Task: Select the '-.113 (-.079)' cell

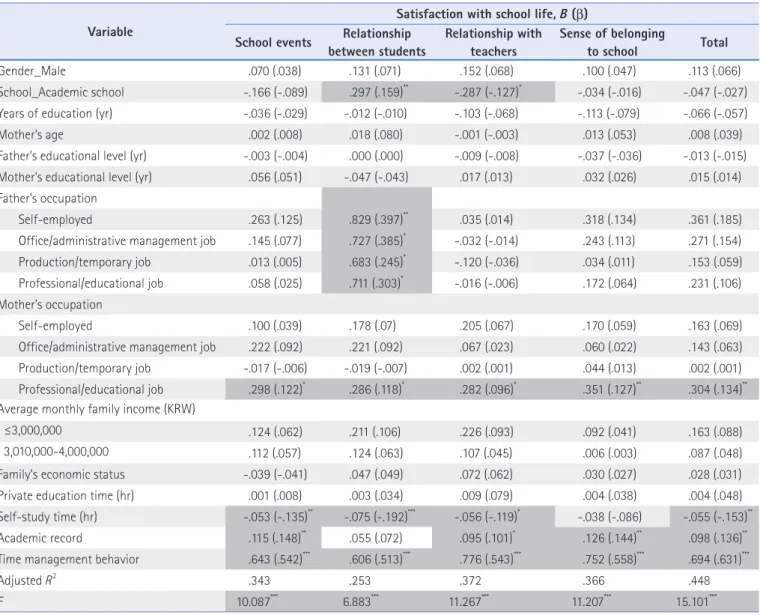Action: coord(609,113)
